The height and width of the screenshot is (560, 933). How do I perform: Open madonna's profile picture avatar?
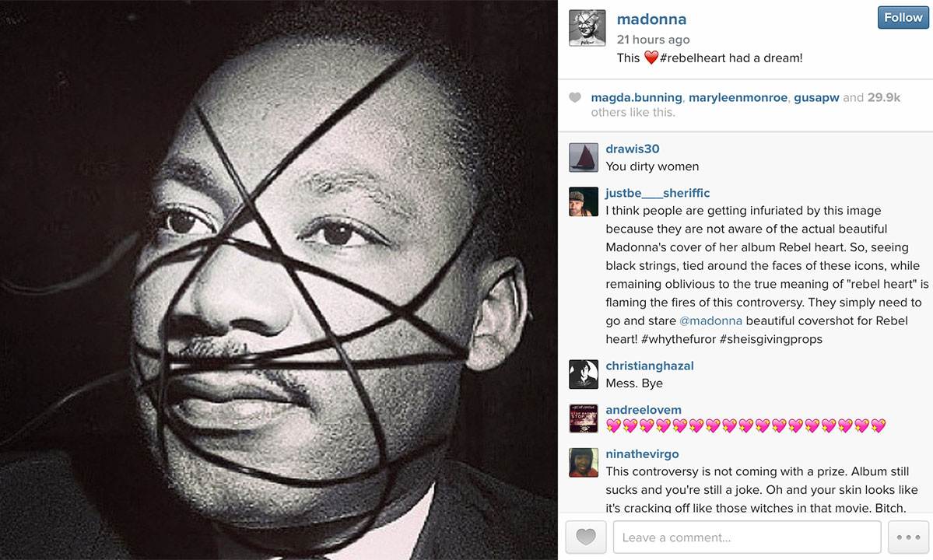pos(587,28)
